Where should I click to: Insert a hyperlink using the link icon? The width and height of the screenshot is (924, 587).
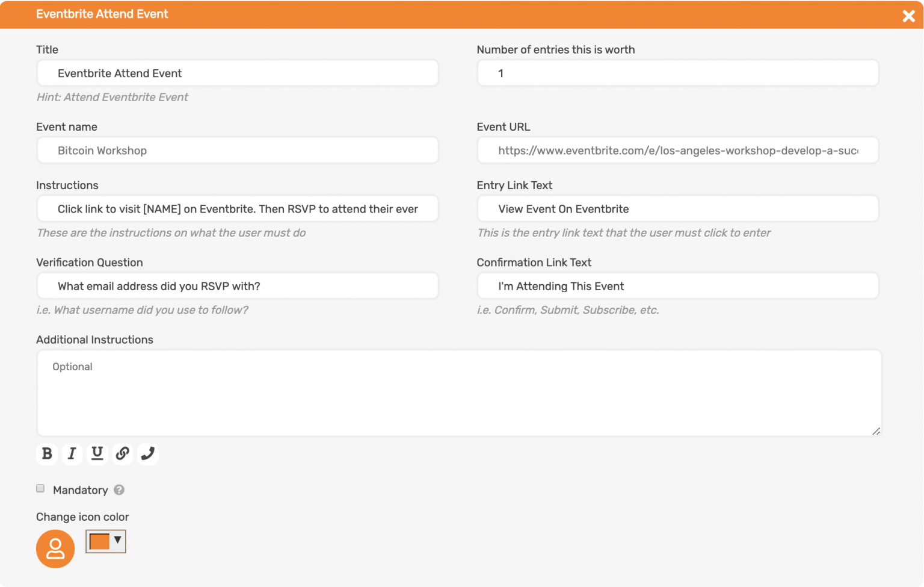(123, 454)
